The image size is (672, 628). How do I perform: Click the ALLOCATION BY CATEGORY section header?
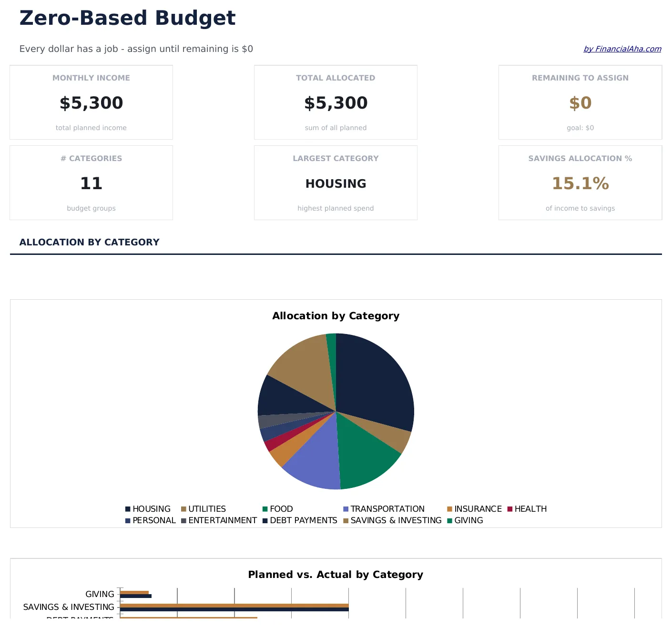point(89,242)
